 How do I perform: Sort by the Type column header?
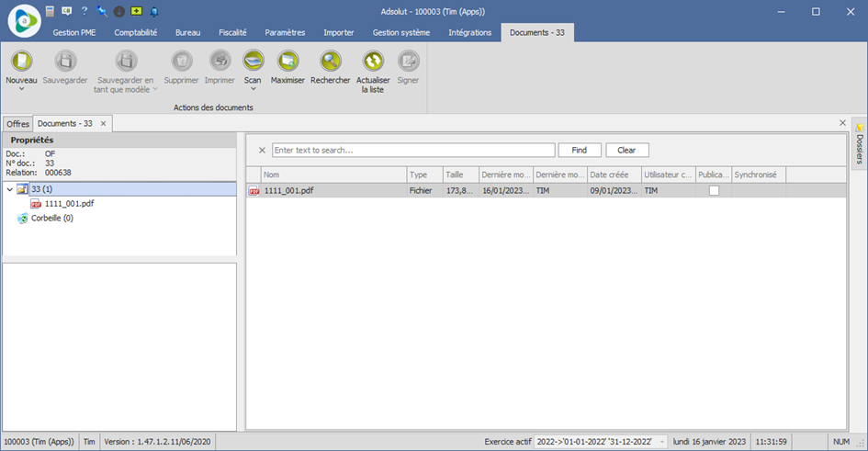coord(424,175)
